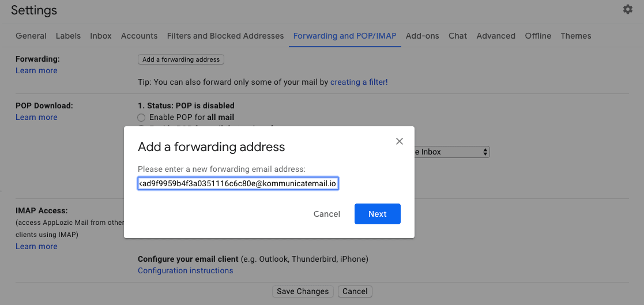Open the Labels tab
Image resolution: width=644 pixels, height=305 pixels.
68,36
